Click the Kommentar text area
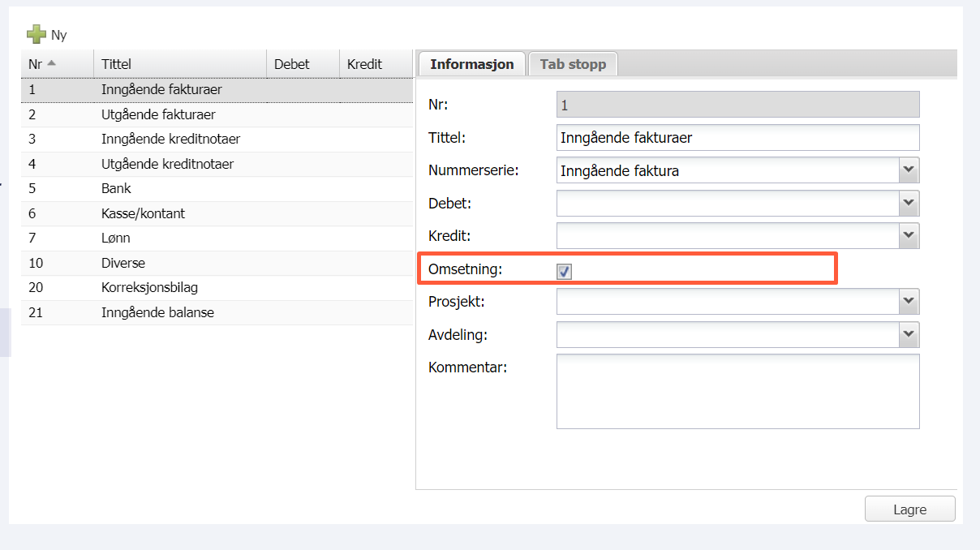The image size is (980, 550). [737, 391]
